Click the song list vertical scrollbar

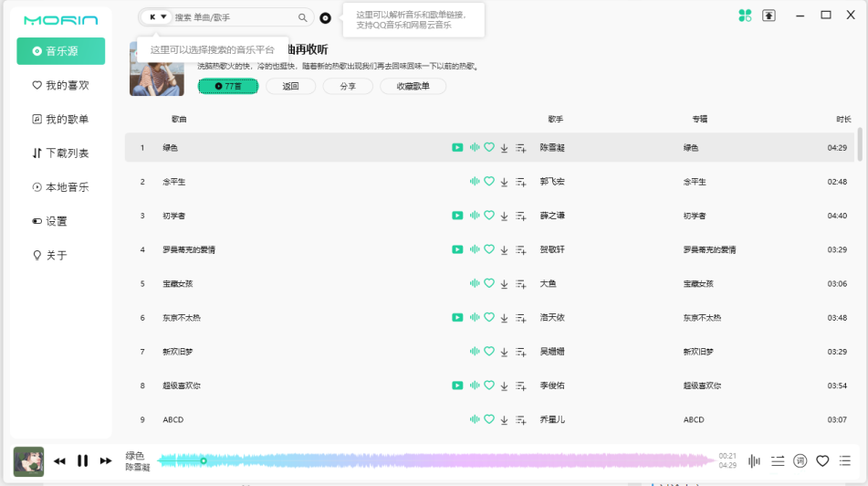pos(860,144)
